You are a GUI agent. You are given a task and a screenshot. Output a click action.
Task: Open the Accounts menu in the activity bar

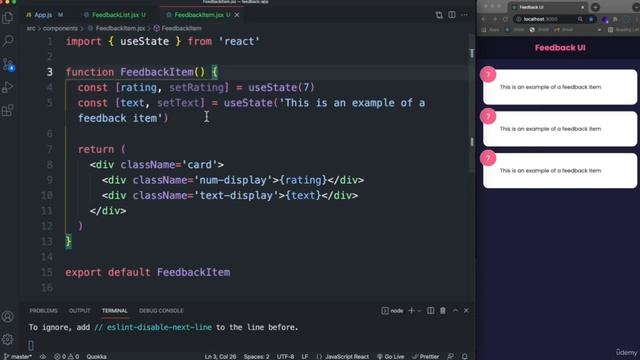[8, 316]
